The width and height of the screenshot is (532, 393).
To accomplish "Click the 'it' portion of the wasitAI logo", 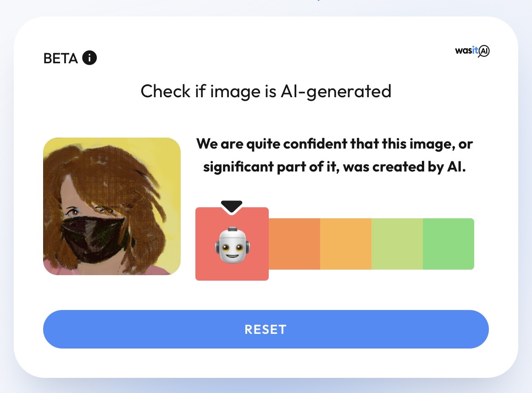I will (x=475, y=51).
